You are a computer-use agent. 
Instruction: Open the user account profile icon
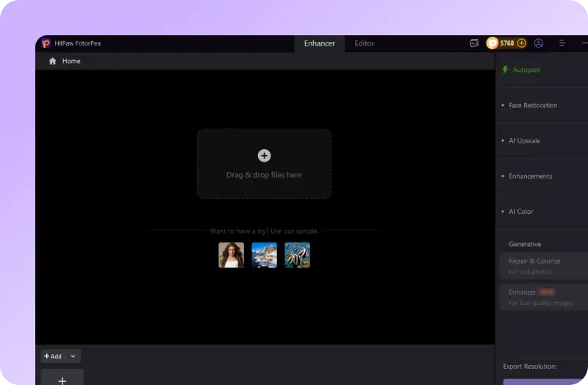tap(539, 43)
